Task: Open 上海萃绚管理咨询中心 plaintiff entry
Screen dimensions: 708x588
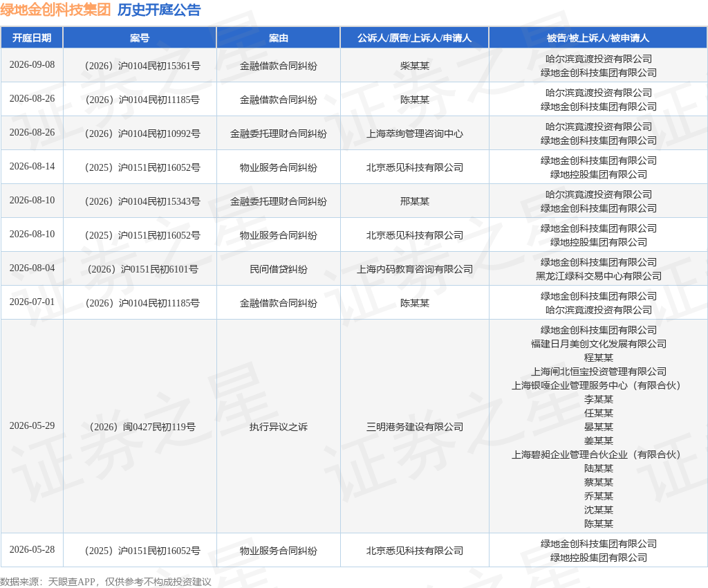Action: coord(415,134)
